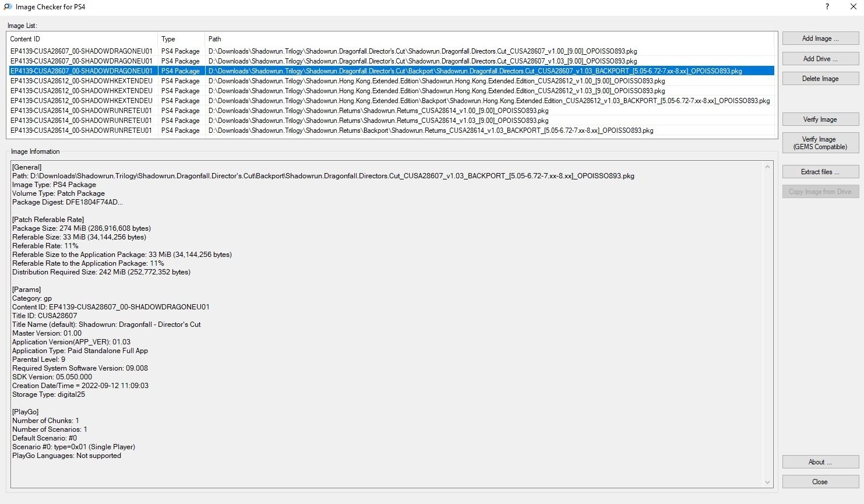Click the Add Image button
864x504 pixels.
coord(820,38)
